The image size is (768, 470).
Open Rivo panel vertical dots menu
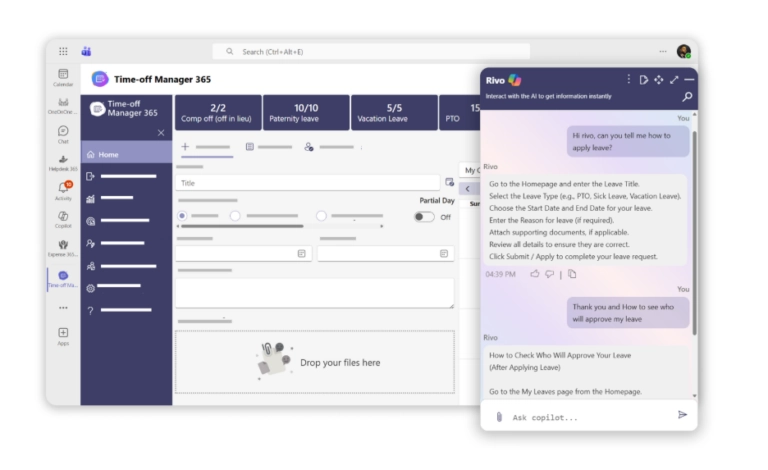628,79
